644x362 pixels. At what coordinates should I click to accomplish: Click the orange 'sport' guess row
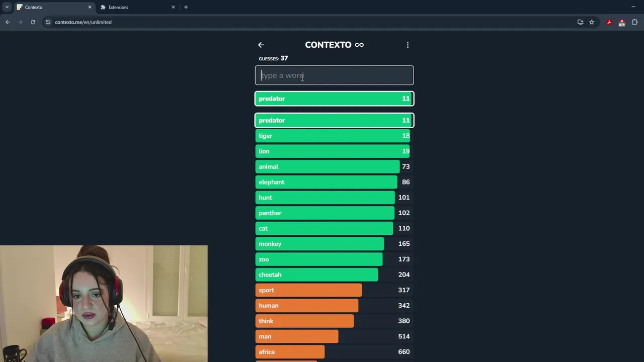[x=334, y=290]
